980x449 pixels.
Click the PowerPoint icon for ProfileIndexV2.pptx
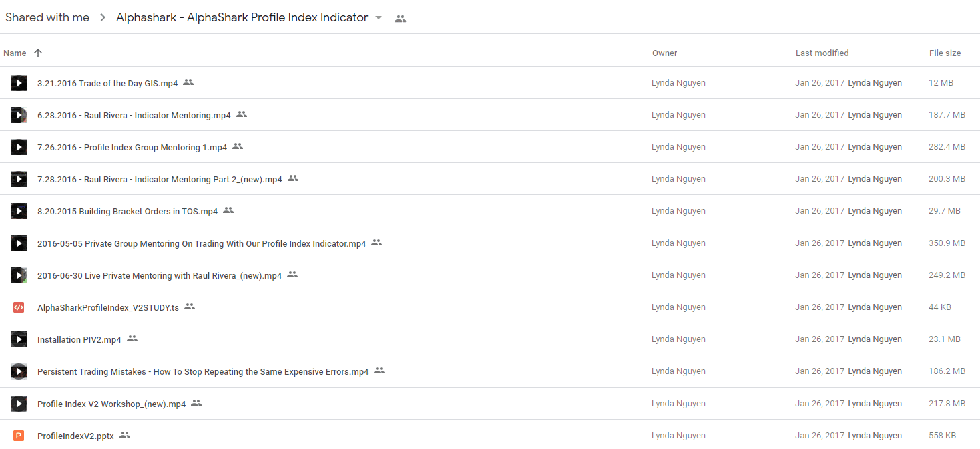tap(19, 436)
